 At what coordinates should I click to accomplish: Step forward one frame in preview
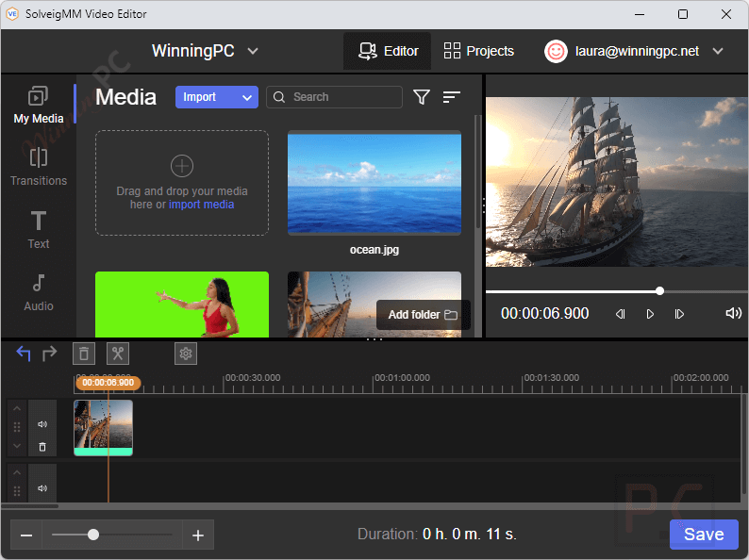(679, 314)
